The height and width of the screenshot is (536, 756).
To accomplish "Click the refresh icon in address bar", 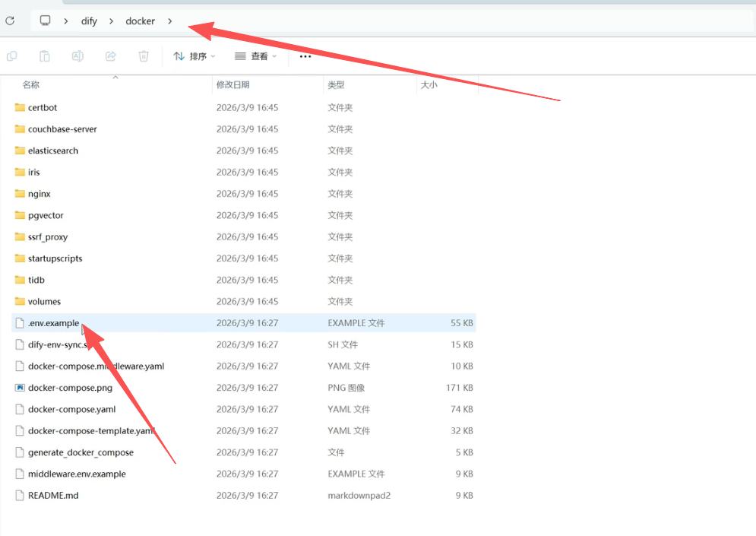I will 10,21.
